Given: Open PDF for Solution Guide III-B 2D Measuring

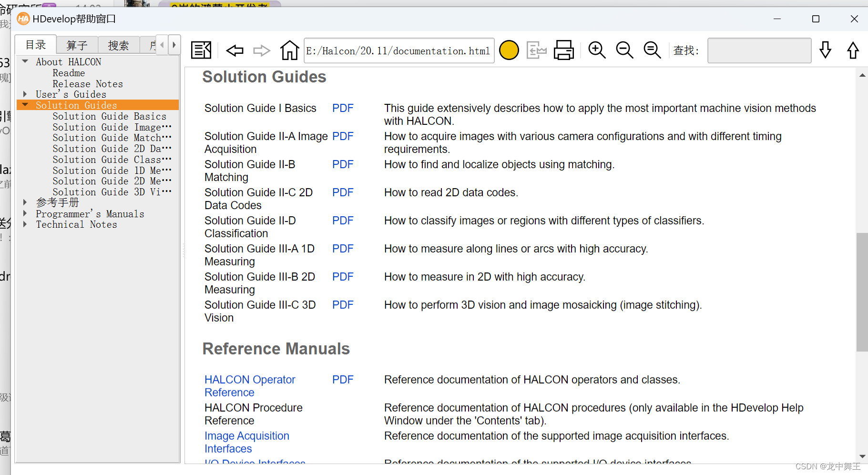Looking at the screenshot, I should (343, 277).
